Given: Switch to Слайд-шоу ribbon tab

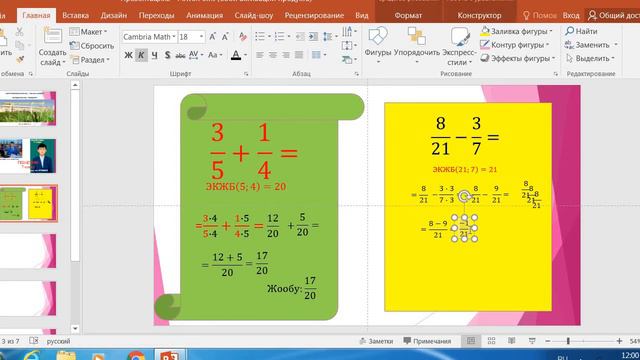Looking at the screenshot, I should tap(253, 16).
